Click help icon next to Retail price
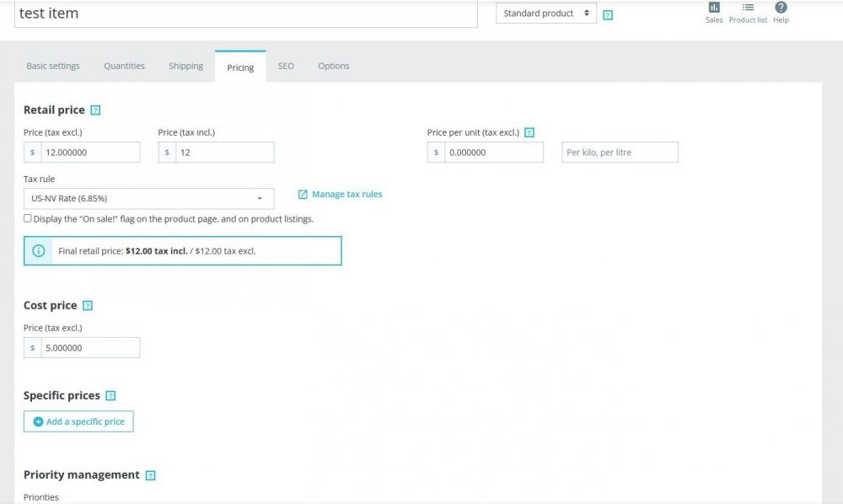 click(x=95, y=110)
